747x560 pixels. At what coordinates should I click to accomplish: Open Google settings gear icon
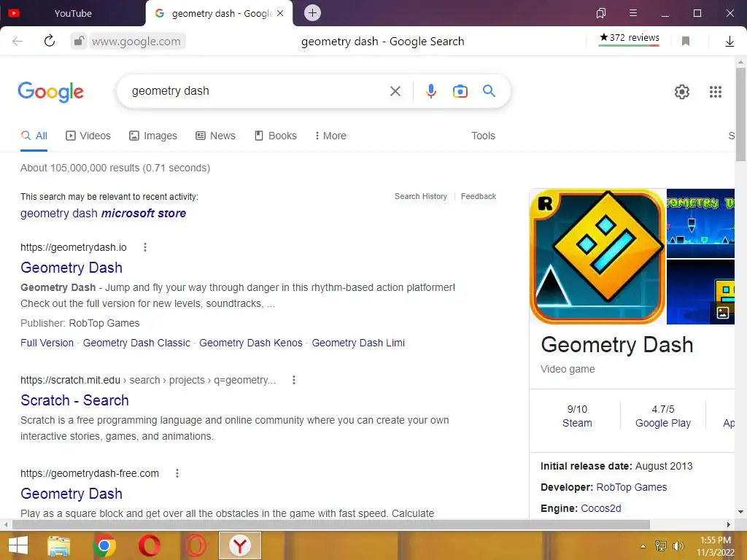pos(682,91)
